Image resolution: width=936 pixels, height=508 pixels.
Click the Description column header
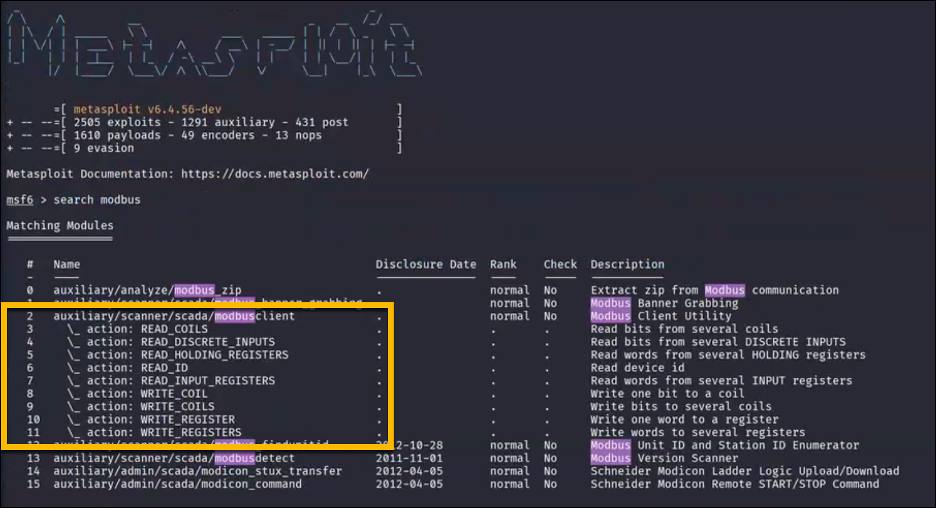[627, 265]
